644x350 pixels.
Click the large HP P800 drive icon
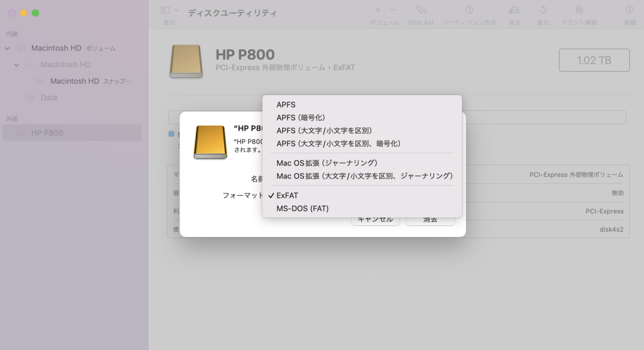tap(186, 61)
